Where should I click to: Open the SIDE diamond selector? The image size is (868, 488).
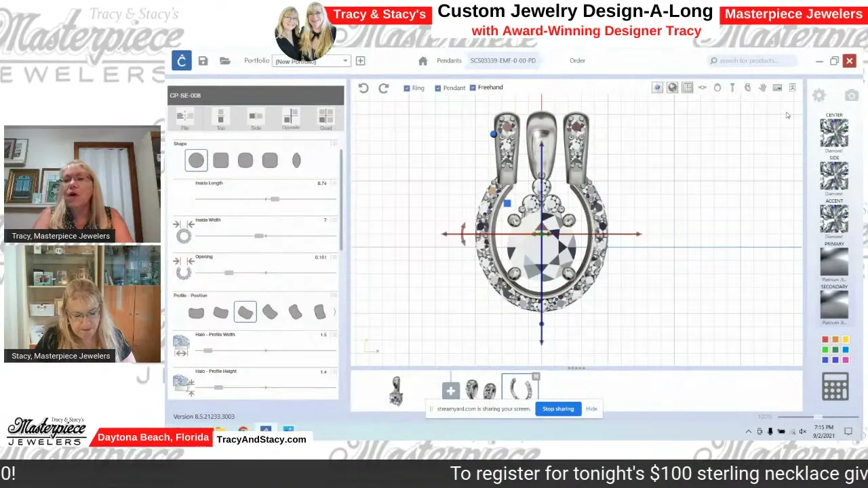[x=834, y=176]
